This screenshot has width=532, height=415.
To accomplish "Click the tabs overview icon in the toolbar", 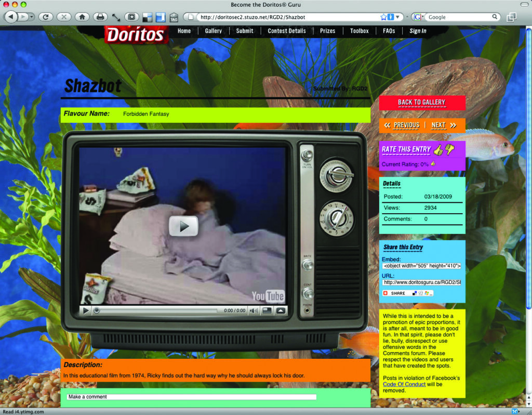I will [511, 17].
